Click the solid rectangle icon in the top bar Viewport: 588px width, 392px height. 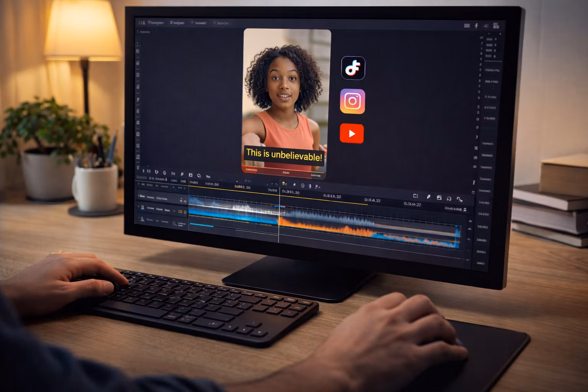click(x=467, y=26)
